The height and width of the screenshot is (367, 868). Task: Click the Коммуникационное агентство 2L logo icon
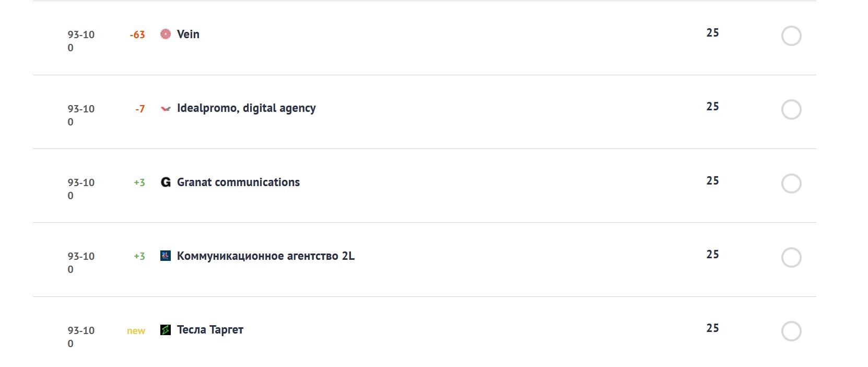point(166,256)
